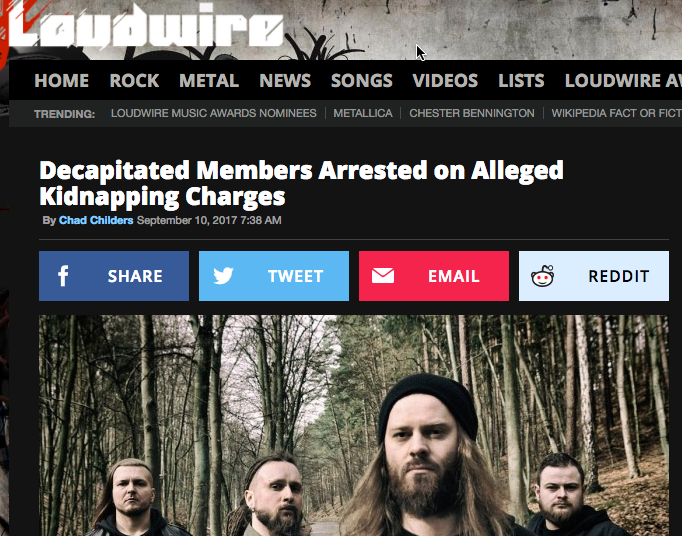Click the Facebook f icon
The image size is (682, 536).
[63, 276]
